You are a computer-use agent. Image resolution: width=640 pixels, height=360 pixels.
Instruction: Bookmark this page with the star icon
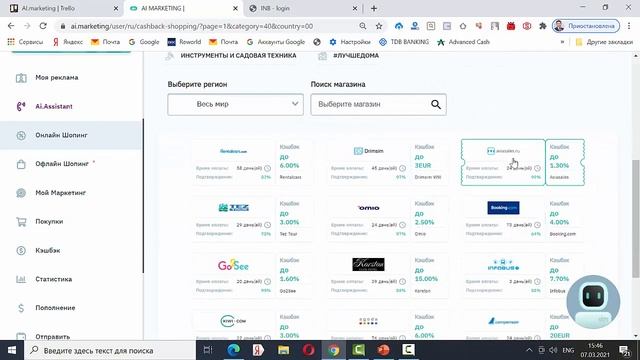[379, 26]
